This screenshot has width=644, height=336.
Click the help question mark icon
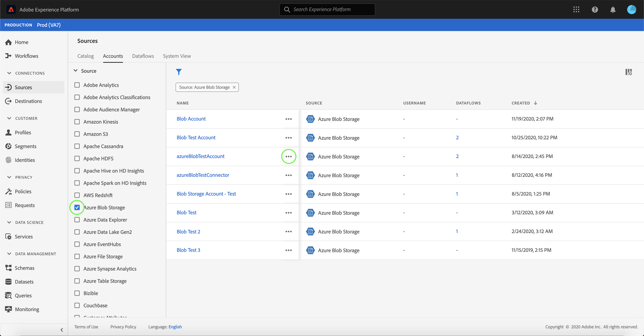point(595,10)
